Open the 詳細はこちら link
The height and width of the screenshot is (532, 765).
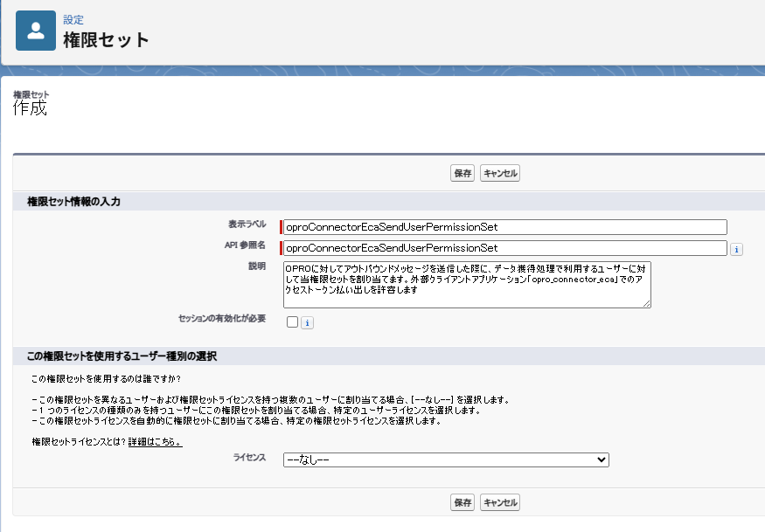pyautogui.click(x=155, y=442)
